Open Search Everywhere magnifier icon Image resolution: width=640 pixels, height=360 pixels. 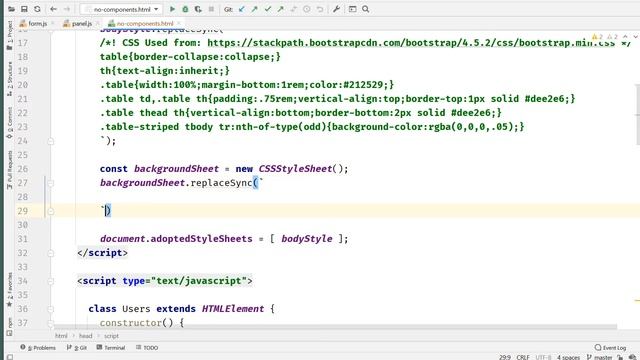click(366, 9)
